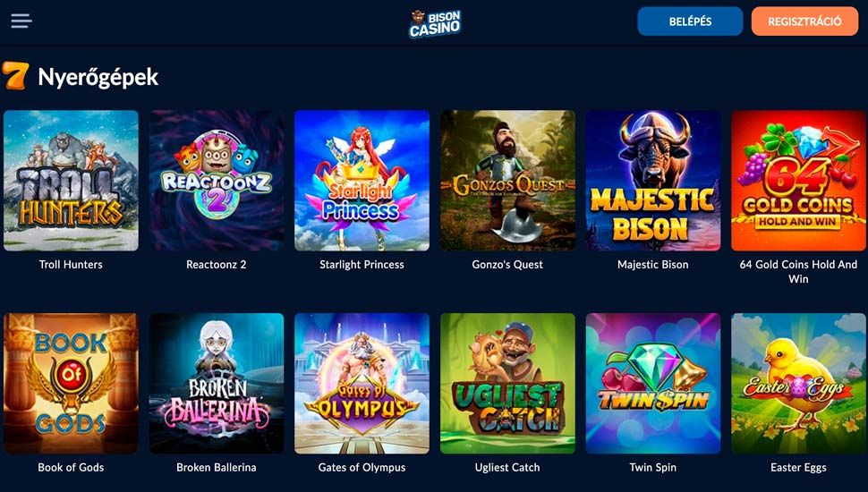The image size is (868, 492).
Task: Open the Troll Hunters game tile
Action: [x=71, y=181]
